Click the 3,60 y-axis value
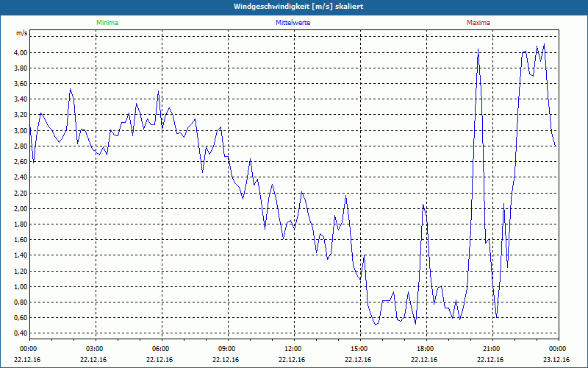The width and height of the screenshot is (588, 368). tap(21, 84)
